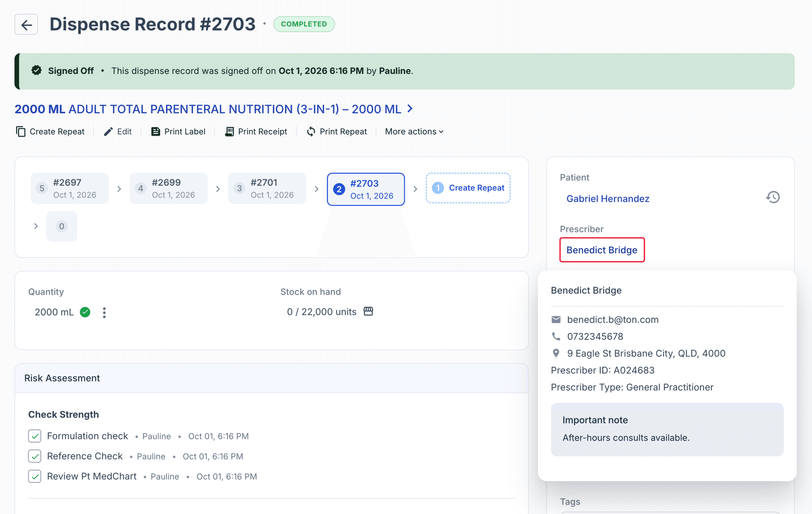Expand the More actions dropdown
The width and height of the screenshot is (812, 514).
(414, 131)
